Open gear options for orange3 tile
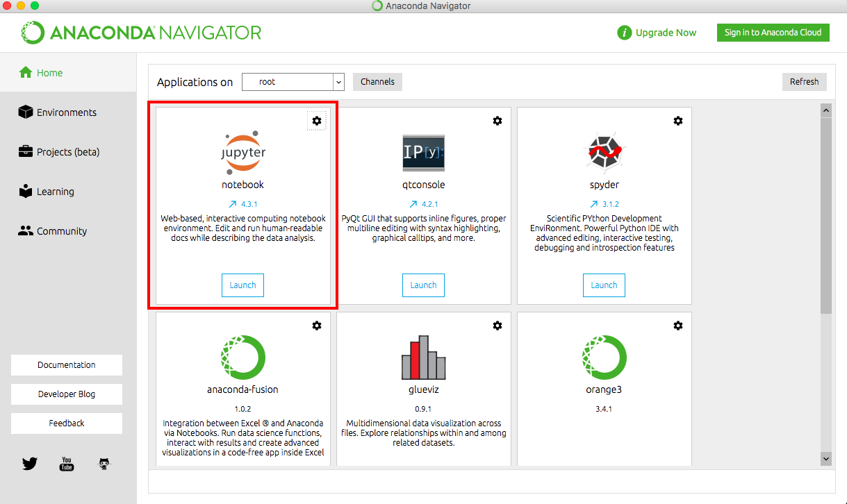This screenshot has width=847, height=504. (678, 326)
